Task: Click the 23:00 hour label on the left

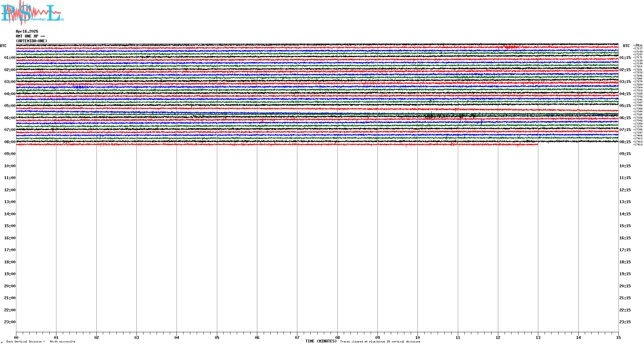Action: (10, 322)
